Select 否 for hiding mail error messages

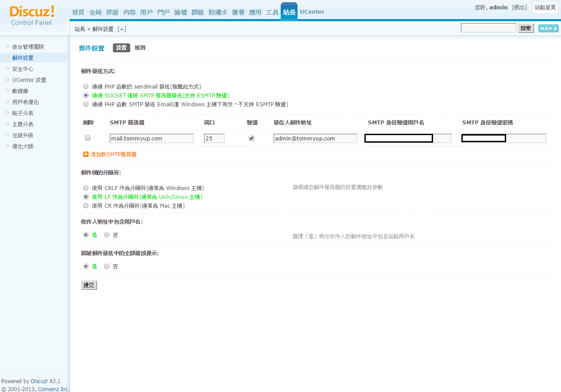[x=107, y=266]
